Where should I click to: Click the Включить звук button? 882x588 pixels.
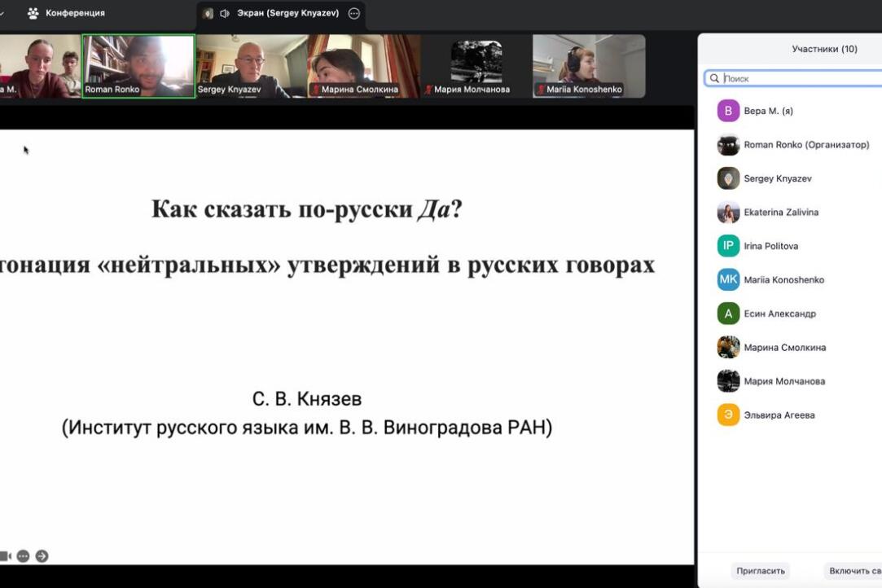[x=853, y=571]
